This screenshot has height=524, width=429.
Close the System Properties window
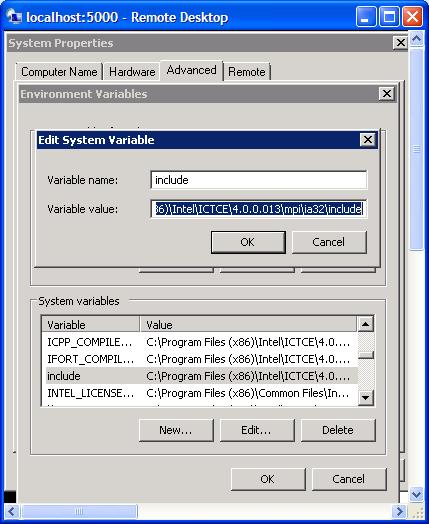(401, 43)
